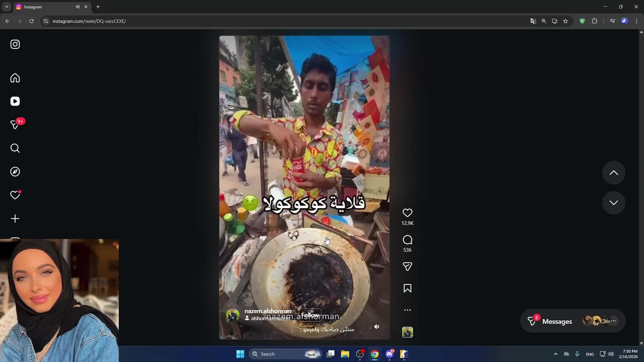Select the Instagram browser tab
The width and height of the screenshot is (644, 362).
point(52,7)
